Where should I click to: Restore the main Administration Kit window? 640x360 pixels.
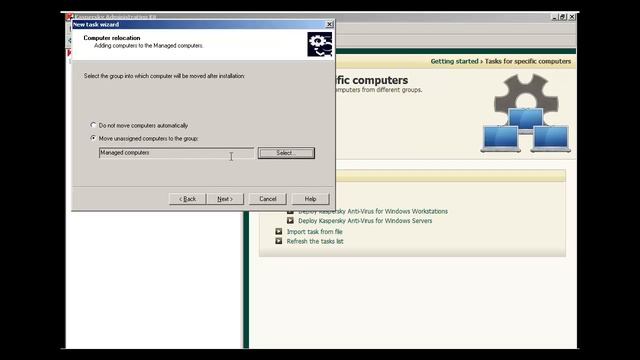coord(563,17)
